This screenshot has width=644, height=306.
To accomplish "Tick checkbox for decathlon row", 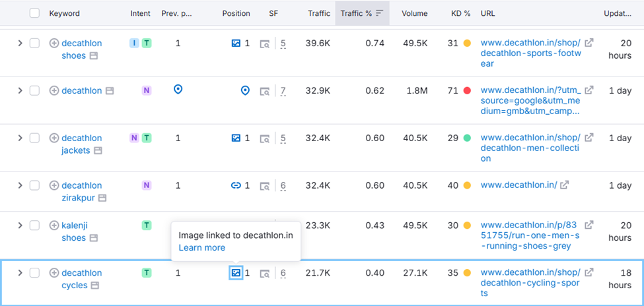I will 34,90.
